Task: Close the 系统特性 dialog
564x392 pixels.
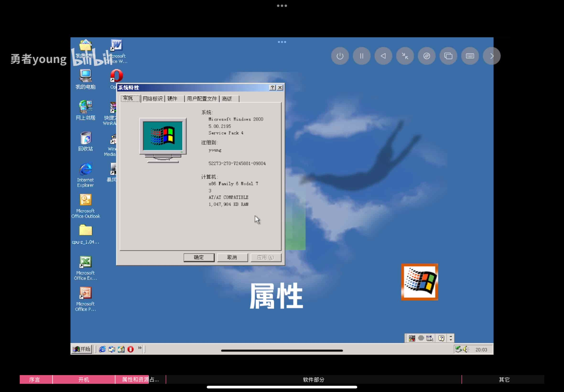Action: click(x=280, y=87)
